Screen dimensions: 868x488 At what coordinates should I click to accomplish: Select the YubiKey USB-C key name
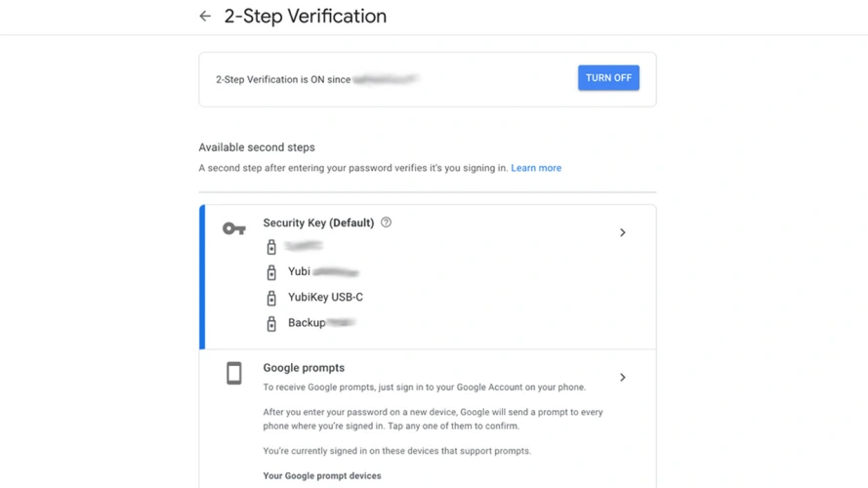(x=325, y=297)
